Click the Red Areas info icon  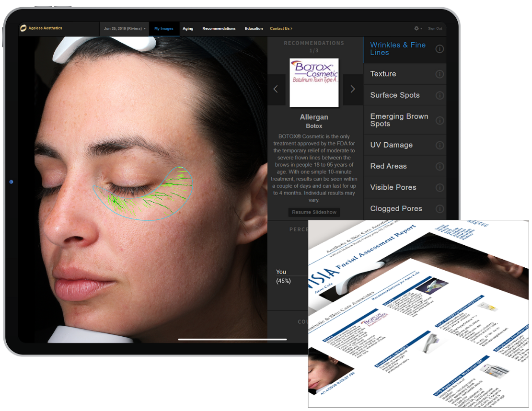(x=439, y=166)
